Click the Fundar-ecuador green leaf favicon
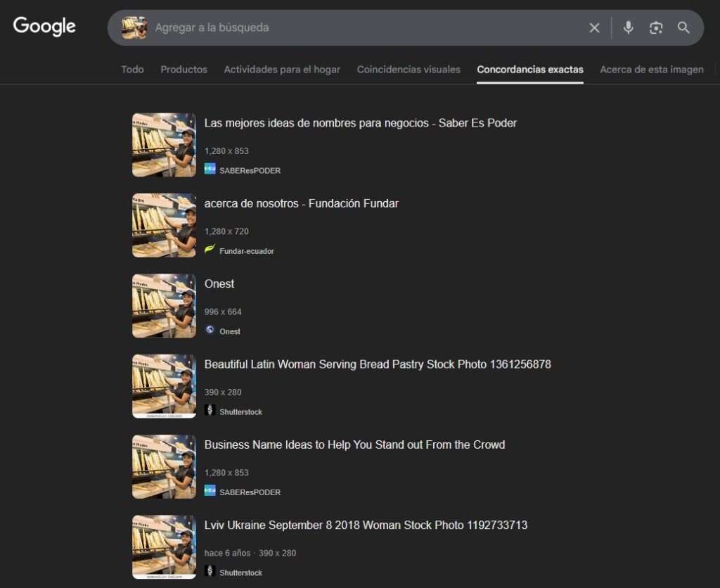The height and width of the screenshot is (588, 720). pos(210,250)
